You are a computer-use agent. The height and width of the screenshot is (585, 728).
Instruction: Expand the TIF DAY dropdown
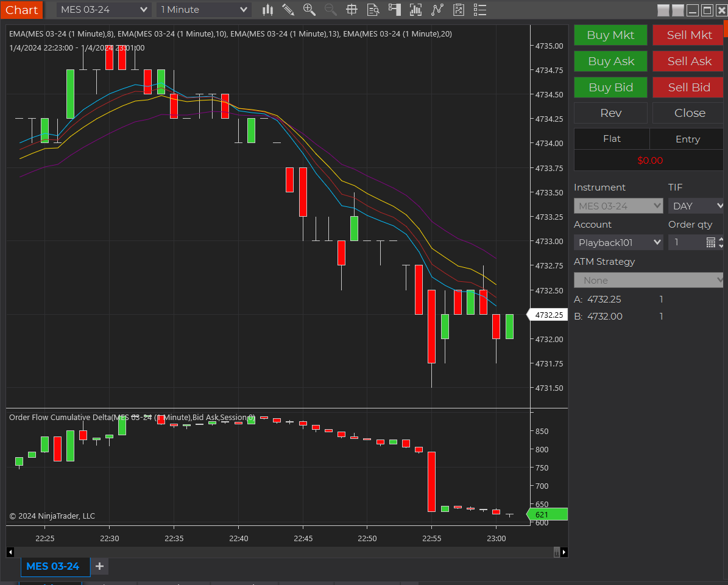point(696,206)
